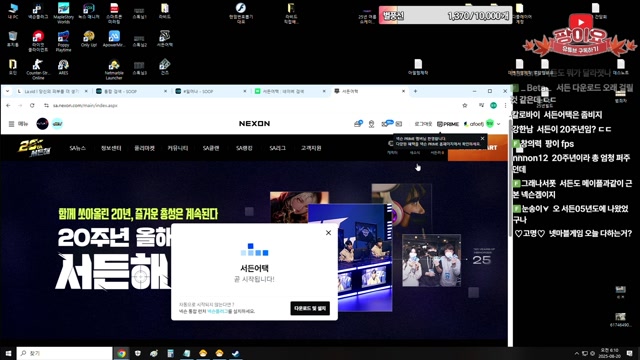Open the Poppy Playtime desktop icon

[63, 41]
